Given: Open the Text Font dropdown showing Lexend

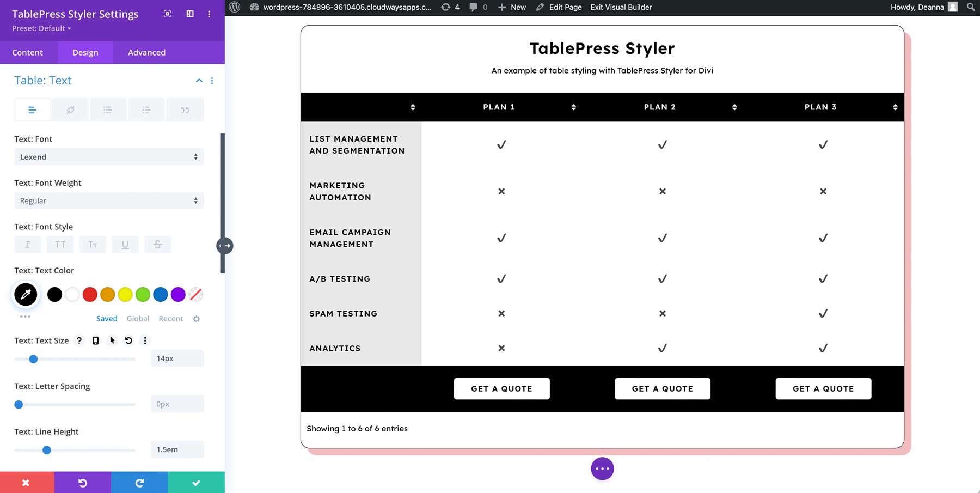Looking at the screenshot, I should pyautogui.click(x=109, y=157).
